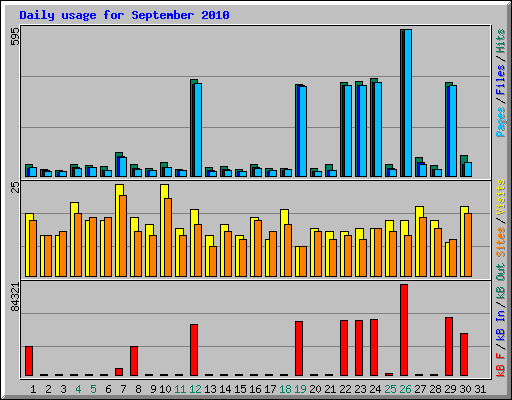Click day 2 on the x-axis

tap(48, 389)
